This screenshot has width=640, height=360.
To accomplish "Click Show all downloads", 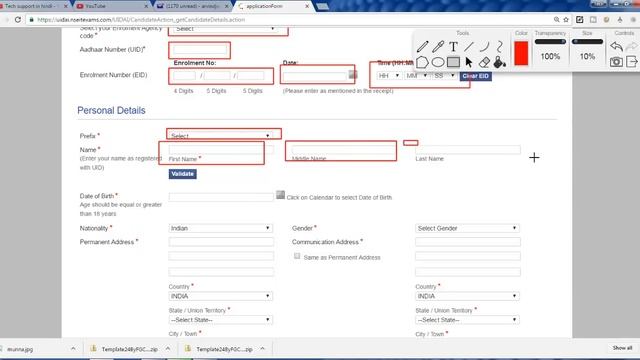I will coord(622,348).
